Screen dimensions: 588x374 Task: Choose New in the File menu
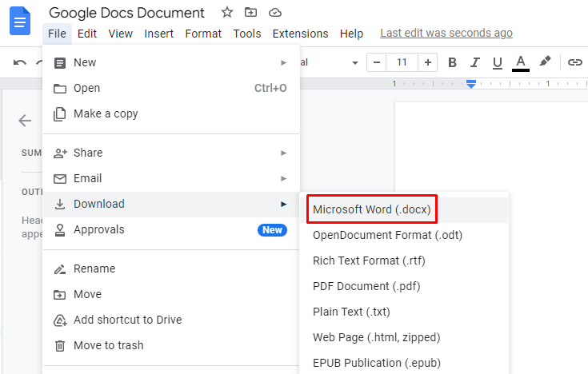171,62
